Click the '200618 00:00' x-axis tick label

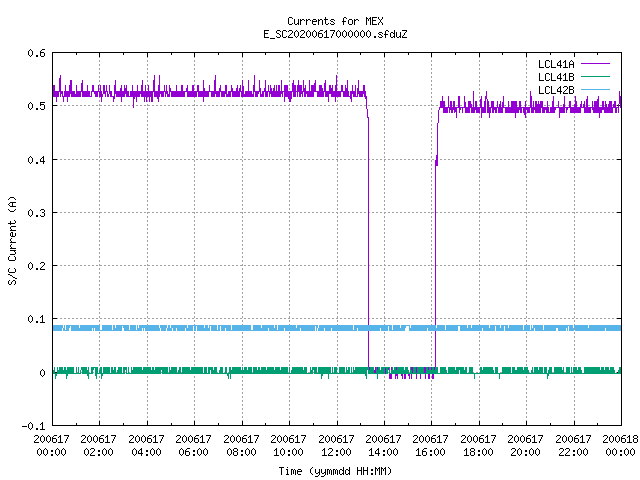click(x=620, y=445)
